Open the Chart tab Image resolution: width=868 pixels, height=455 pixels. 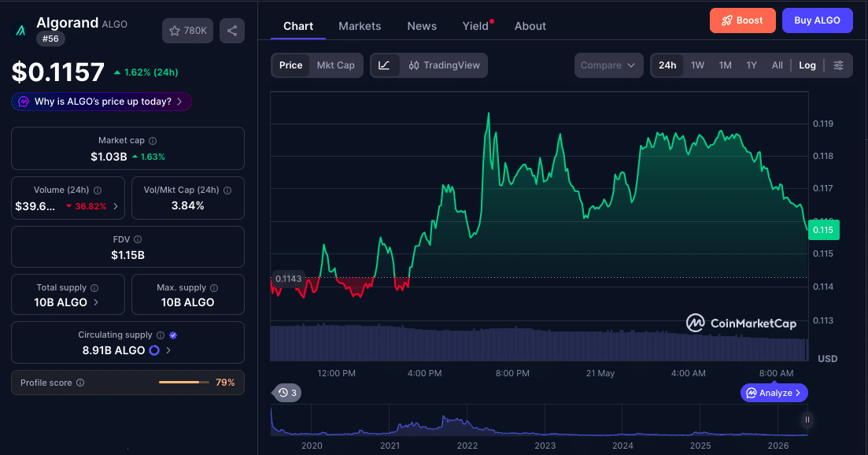[x=298, y=26]
